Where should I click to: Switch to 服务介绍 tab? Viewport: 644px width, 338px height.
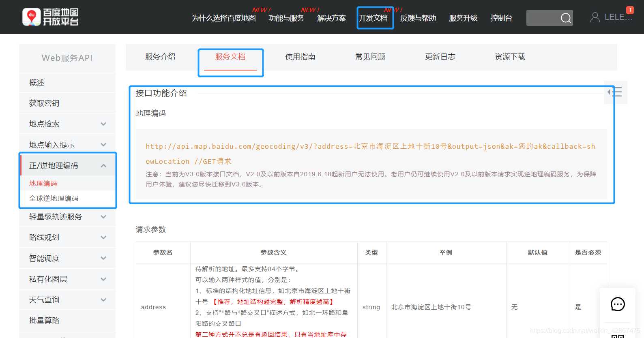click(160, 57)
